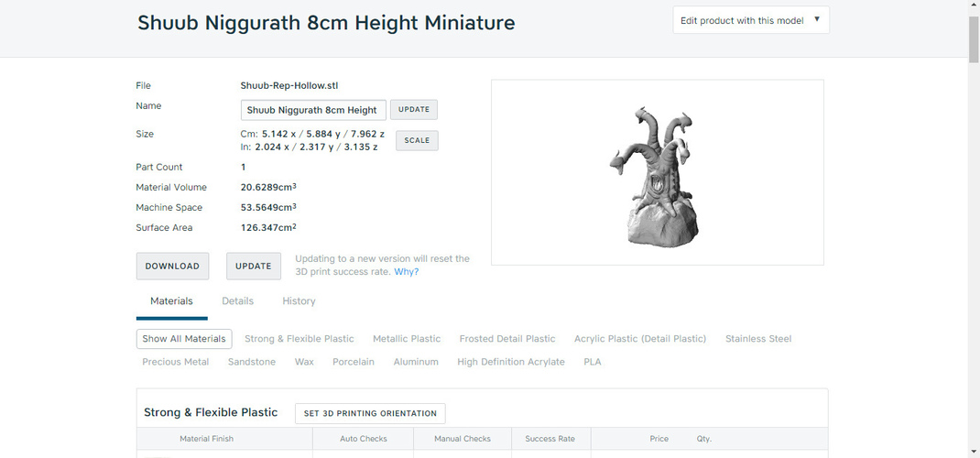Switch to the Materials tab

point(172,301)
